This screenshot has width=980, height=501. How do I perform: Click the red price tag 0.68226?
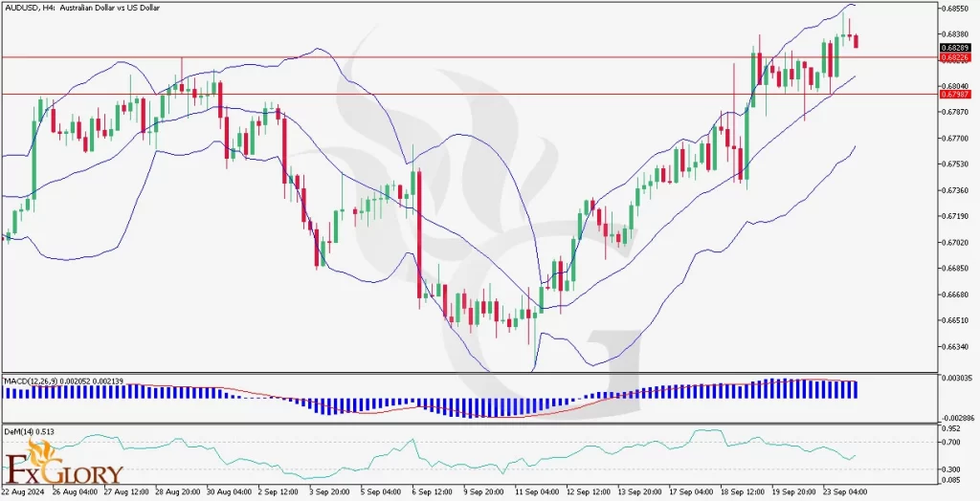coord(955,56)
